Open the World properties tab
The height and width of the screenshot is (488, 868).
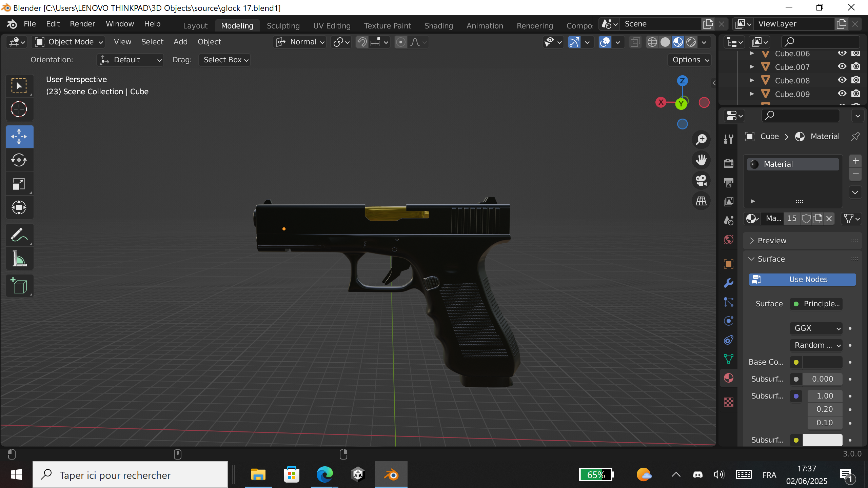(728, 240)
